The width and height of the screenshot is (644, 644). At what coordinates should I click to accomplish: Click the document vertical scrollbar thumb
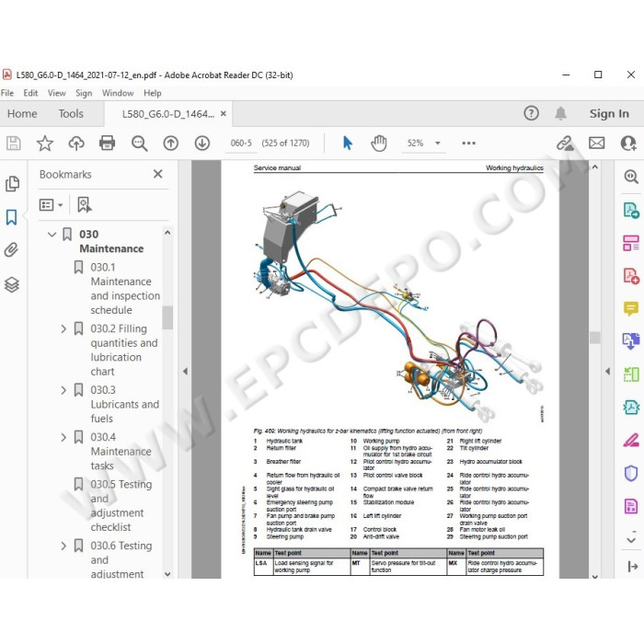594,338
